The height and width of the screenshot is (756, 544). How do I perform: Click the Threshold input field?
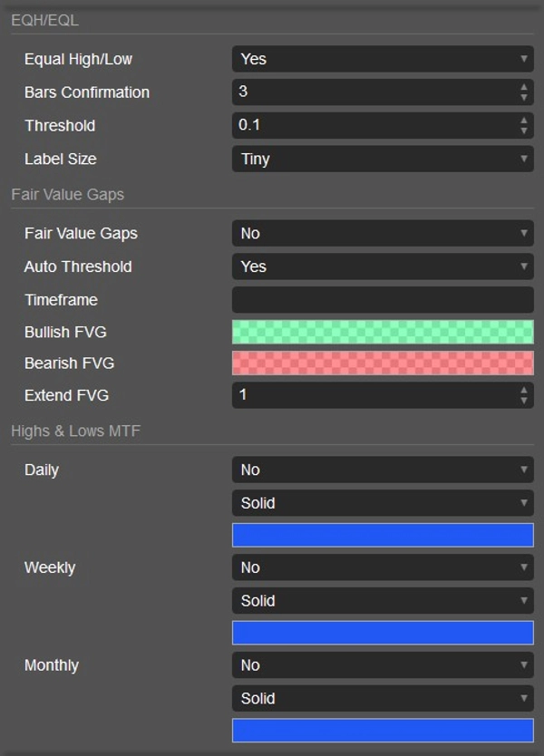pyautogui.click(x=372, y=125)
